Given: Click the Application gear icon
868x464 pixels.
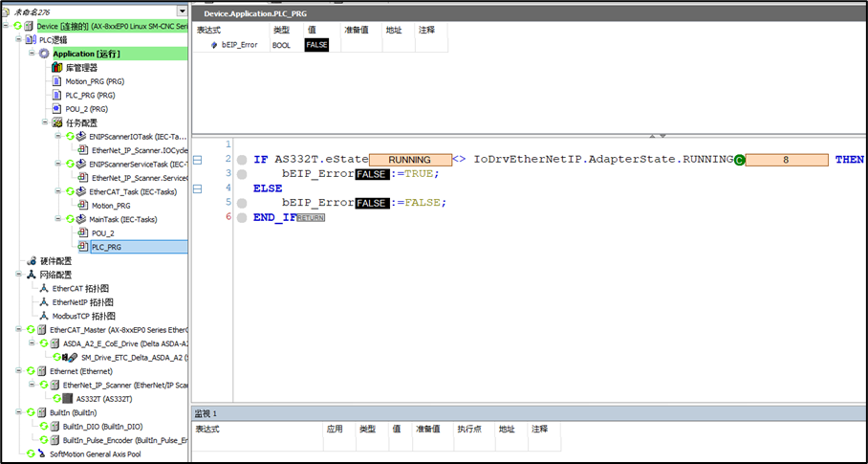Looking at the screenshot, I should tap(44, 54).
